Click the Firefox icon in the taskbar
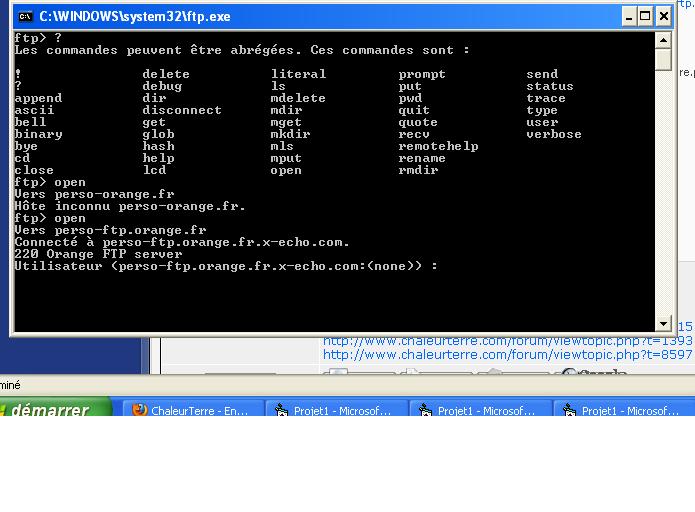The height and width of the screenshot is (512, 695). 140,411
